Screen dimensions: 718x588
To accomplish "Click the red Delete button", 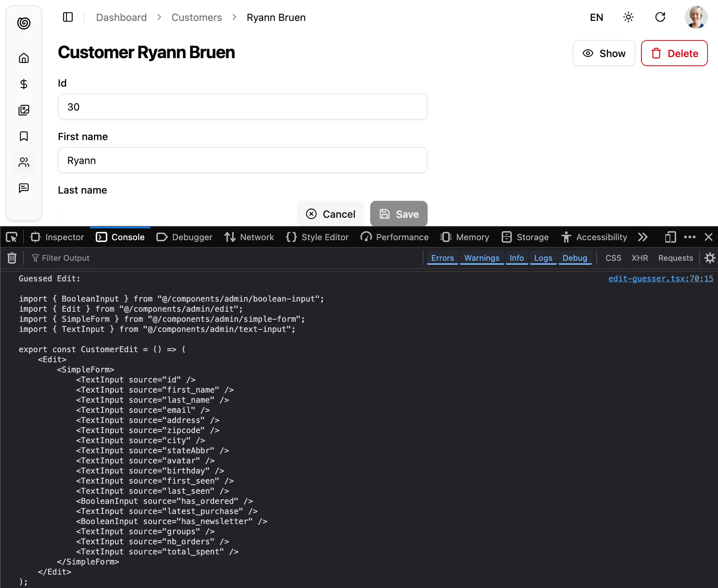I will (x=674, y=53).
